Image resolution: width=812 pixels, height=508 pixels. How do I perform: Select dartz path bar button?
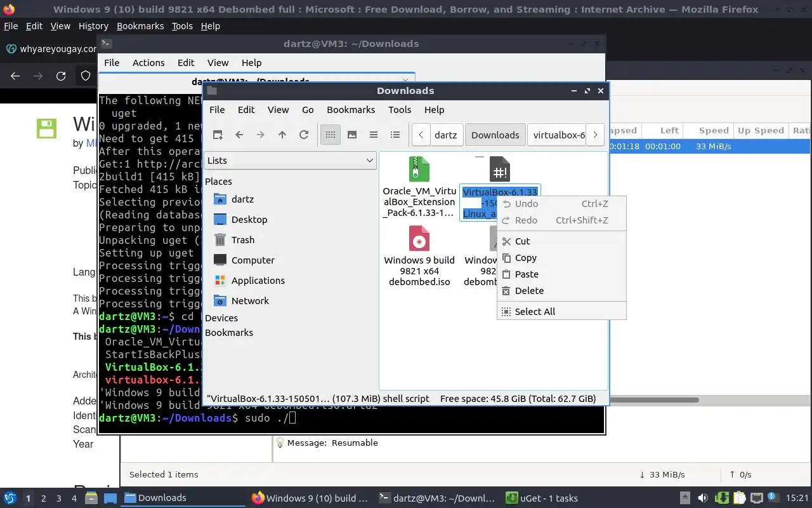pos(446,135)
